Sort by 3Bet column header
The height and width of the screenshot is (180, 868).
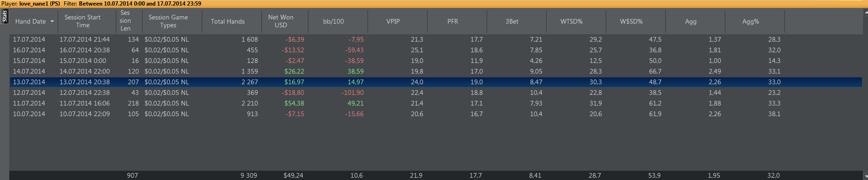coord(512,21)
